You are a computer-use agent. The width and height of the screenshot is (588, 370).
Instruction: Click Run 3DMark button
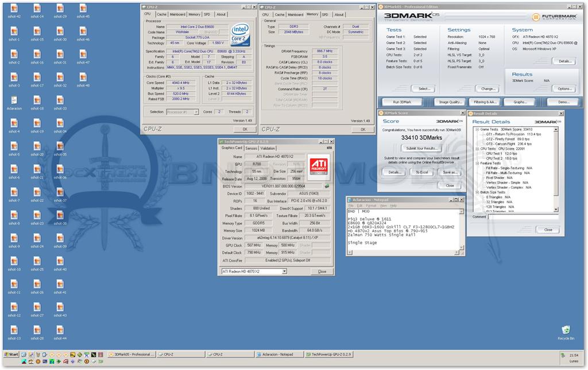pyautogui.click(x=402, y=102)
